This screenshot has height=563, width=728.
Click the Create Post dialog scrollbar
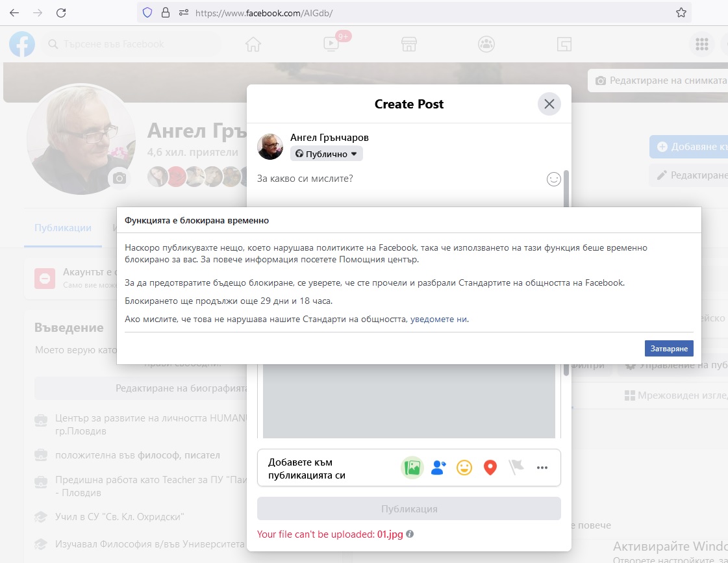click(x=566, y=188)
